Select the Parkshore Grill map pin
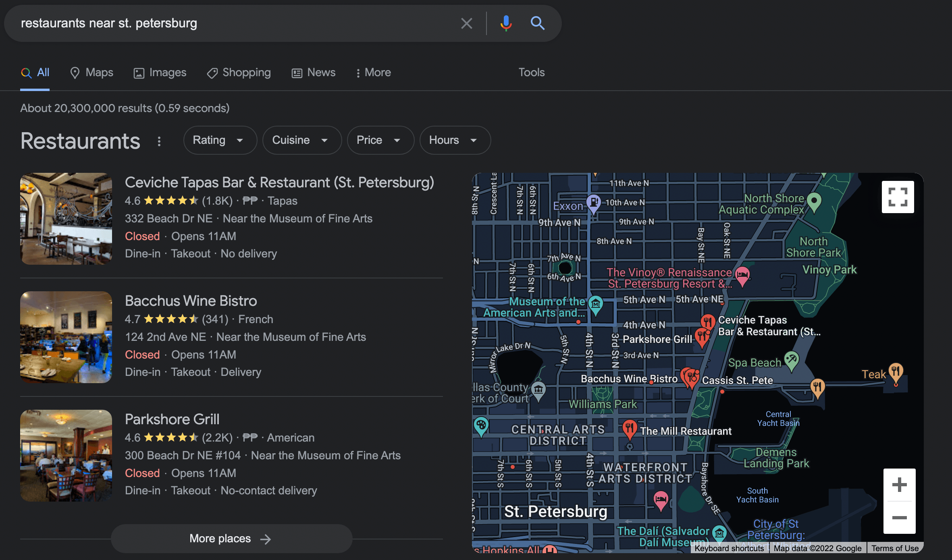Image resolution: width=952 pixels, height=560 pixels. (702, 338)
